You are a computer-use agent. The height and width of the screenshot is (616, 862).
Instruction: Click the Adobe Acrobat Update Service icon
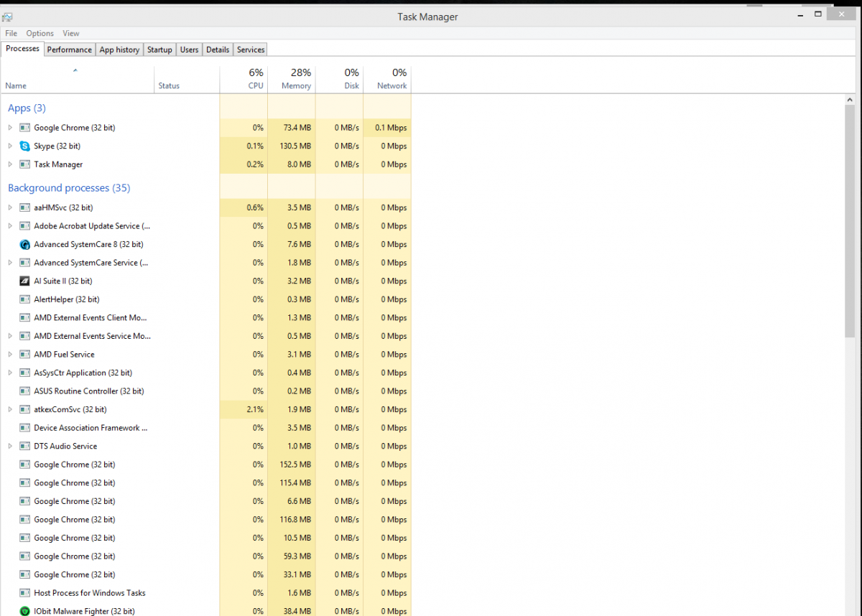coord(24,226)
